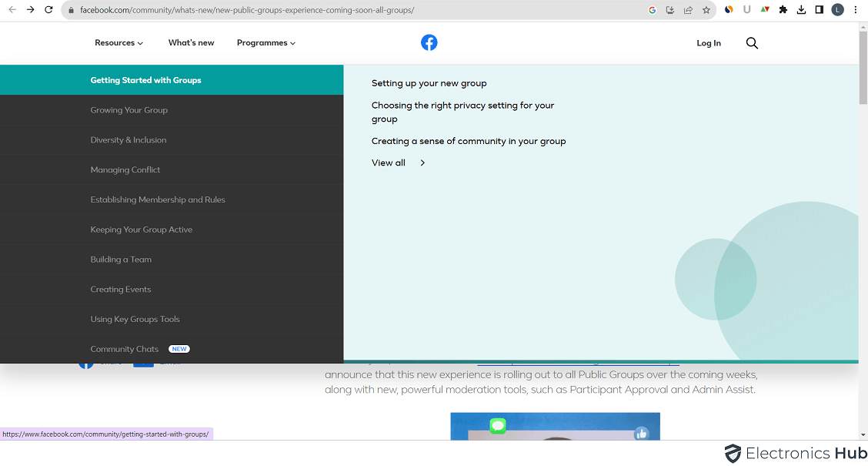Go back with the browser back arrow

12,10
